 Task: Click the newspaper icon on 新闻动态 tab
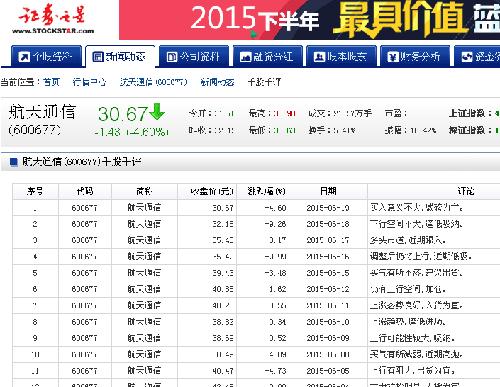(x=98, y=57)
